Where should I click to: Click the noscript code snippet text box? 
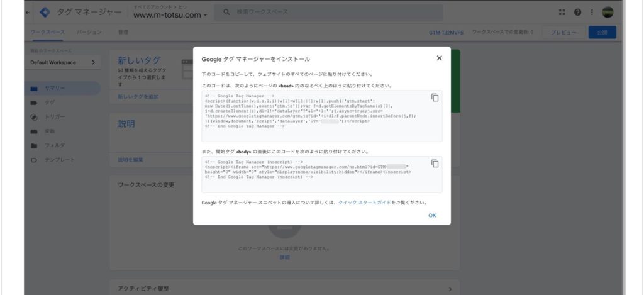(321, 175)
